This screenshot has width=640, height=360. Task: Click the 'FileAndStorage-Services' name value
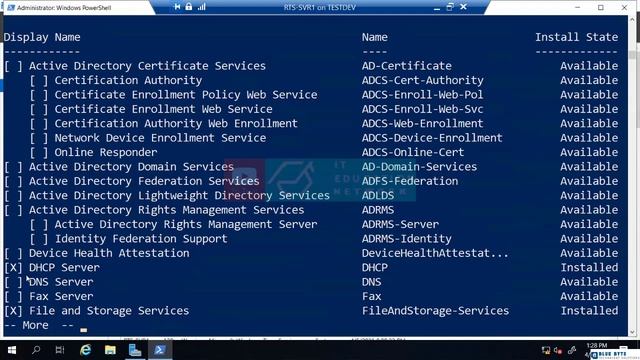[x=435, y=311]
